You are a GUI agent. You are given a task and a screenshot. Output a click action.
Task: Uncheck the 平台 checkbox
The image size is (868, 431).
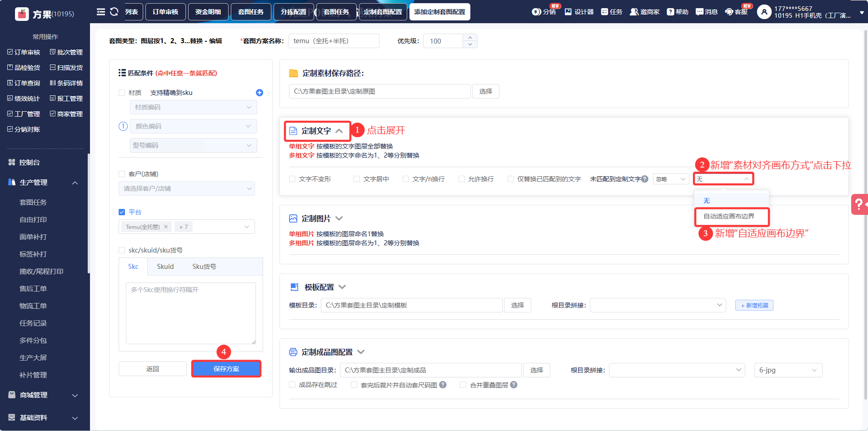click(x=122, y=212)
